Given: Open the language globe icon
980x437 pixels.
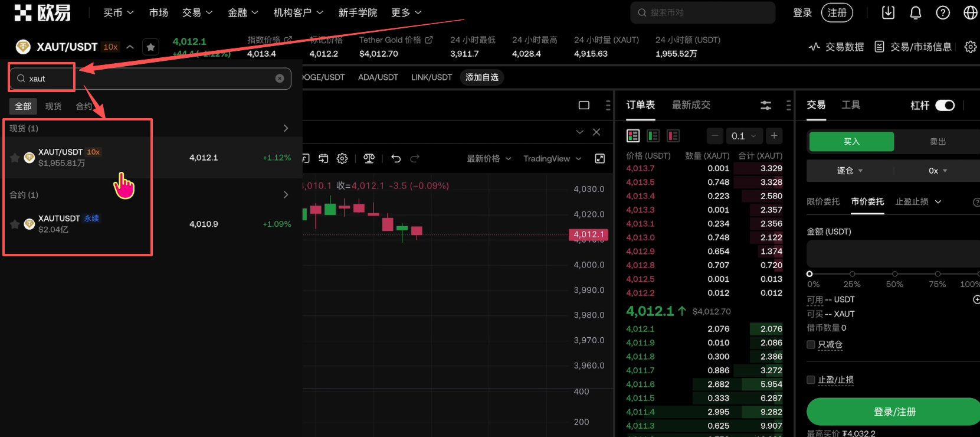Looking at the screenshot, I should pyautogui.click(x=970, y=13).
